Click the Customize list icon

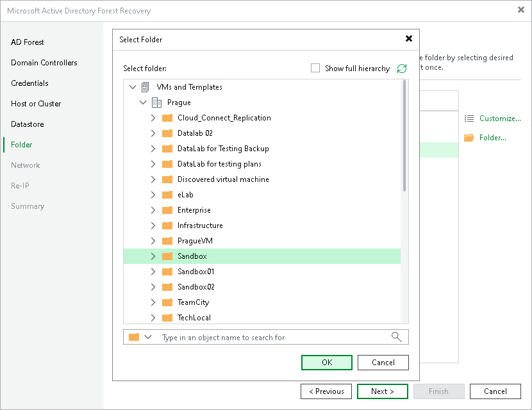[x=469, y=119]
